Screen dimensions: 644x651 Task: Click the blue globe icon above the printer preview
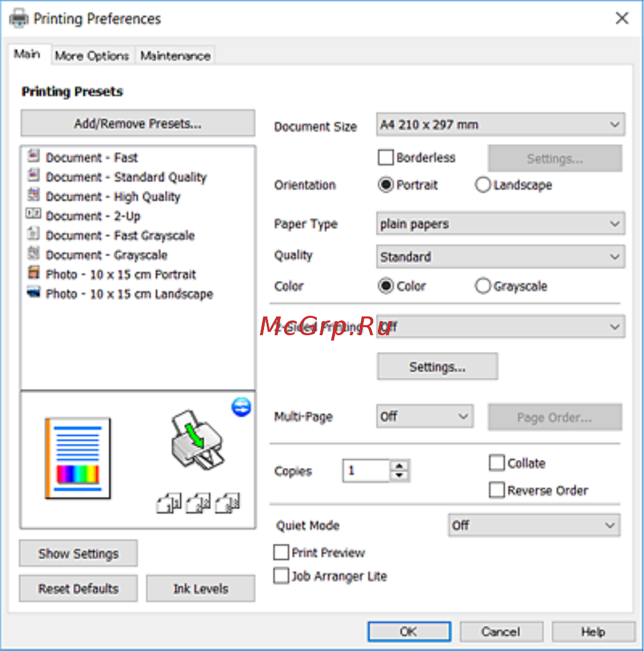[x=241, y=407]
